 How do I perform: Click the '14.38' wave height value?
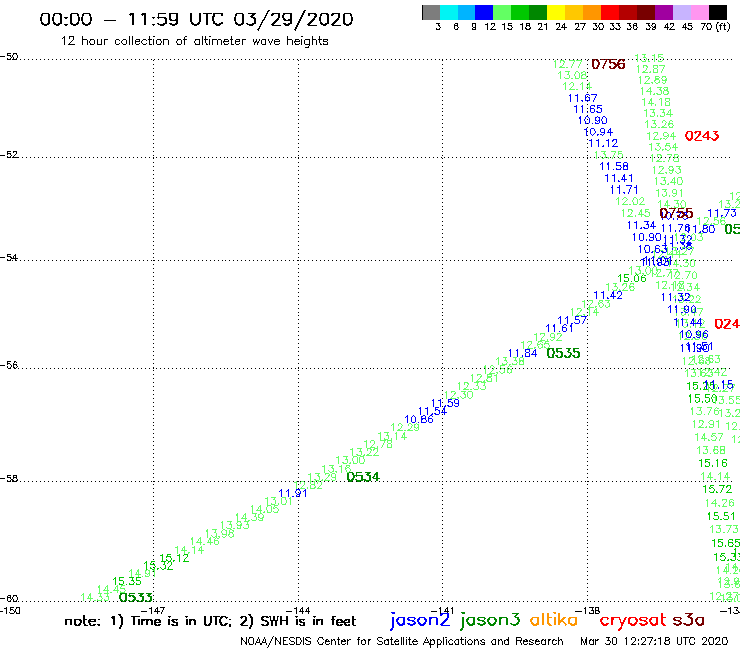coord(654,91)
